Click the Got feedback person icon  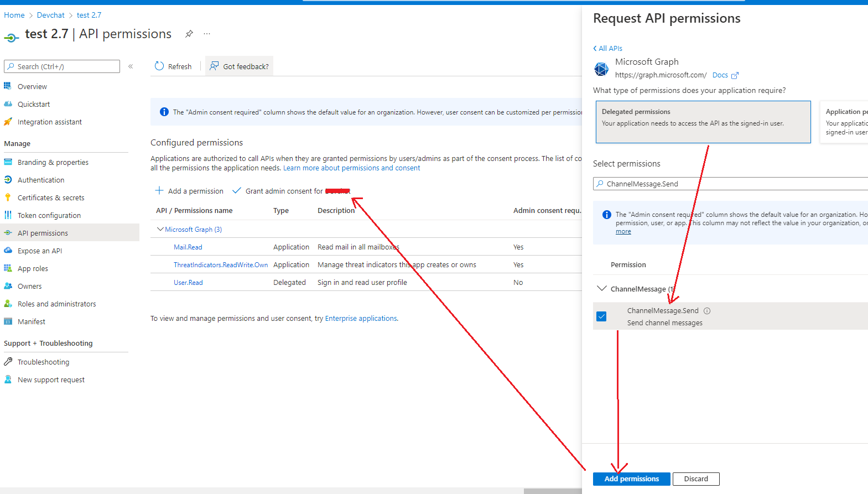(214, 66)
